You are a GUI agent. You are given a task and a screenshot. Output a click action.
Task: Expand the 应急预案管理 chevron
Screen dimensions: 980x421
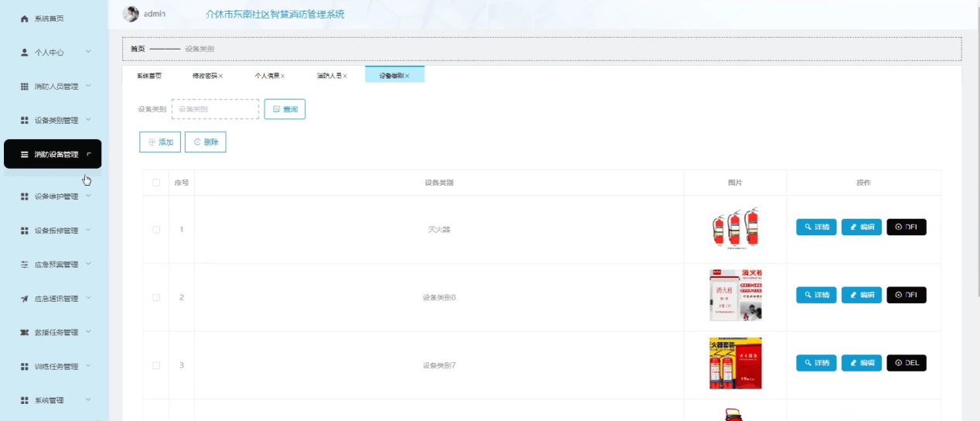[88, 264]
